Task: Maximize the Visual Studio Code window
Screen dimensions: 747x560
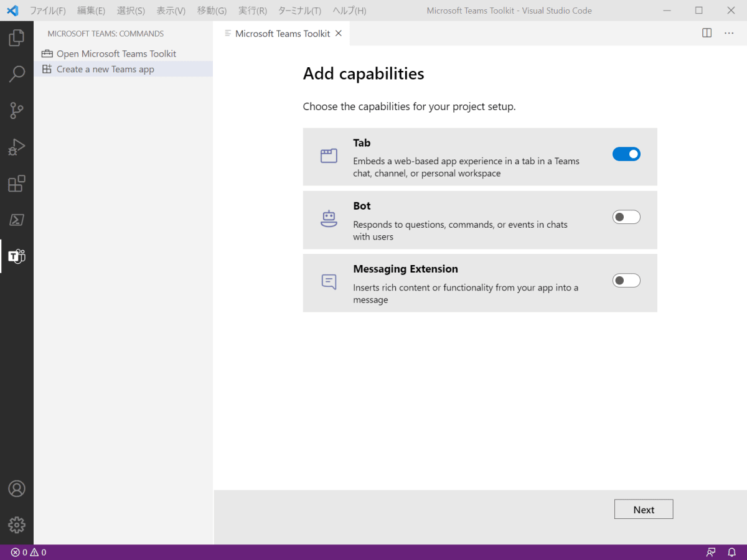Action: [698, 11]
